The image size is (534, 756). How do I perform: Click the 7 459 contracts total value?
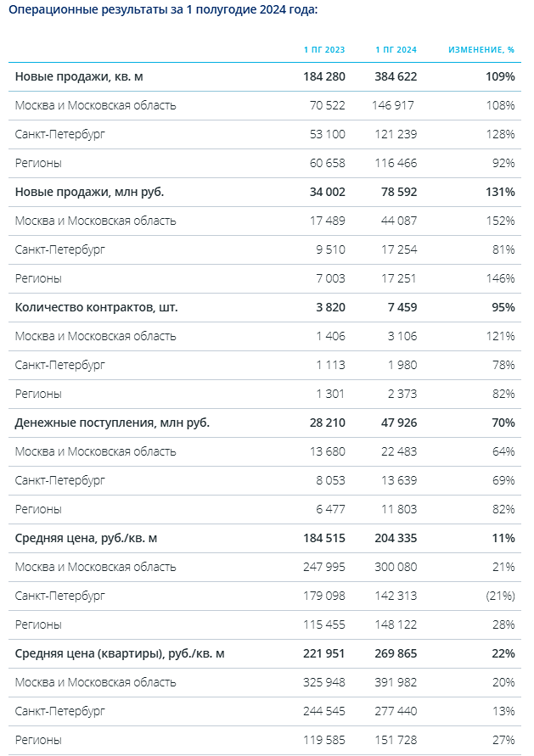402,307
